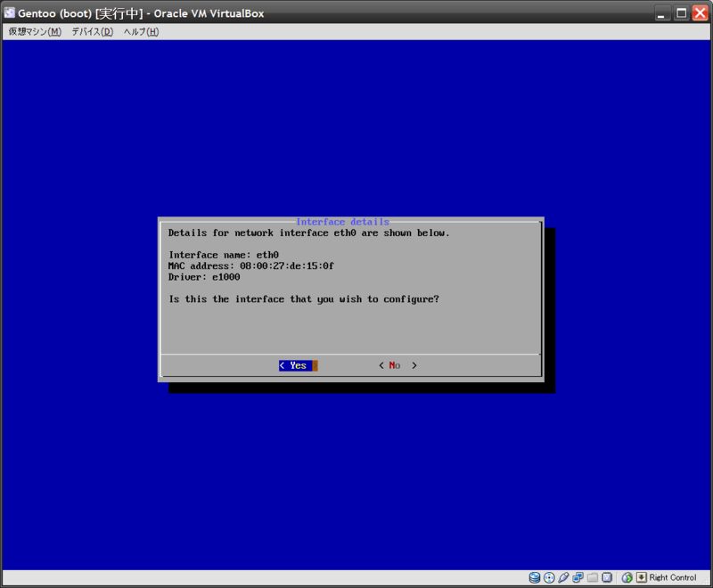Image resolution: width=713 pixels, height=588 pixels.
Task: Click the 'Driver: e1000' line
Action: pos(204,277)
